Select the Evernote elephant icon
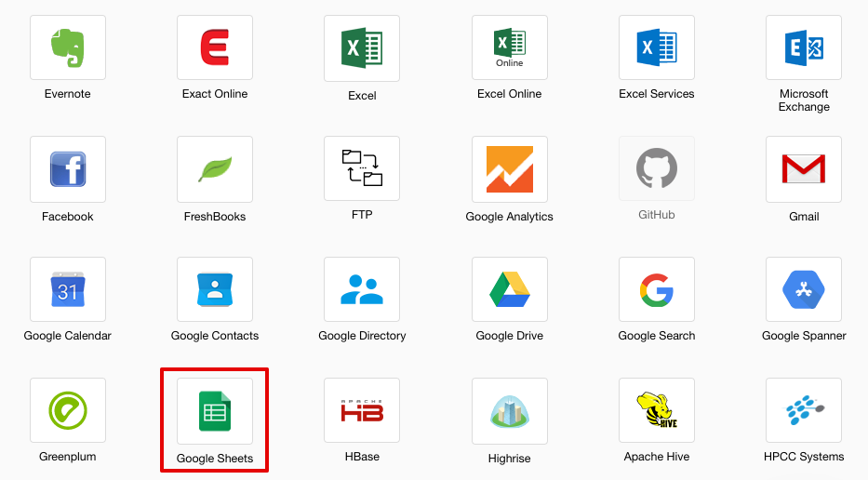The image size is (868, 480). (68, 47)
